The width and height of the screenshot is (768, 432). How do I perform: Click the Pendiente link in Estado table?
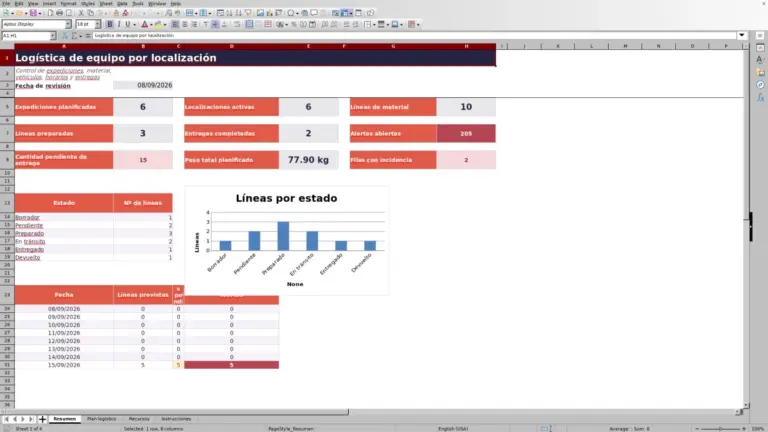tap(29, 226)
